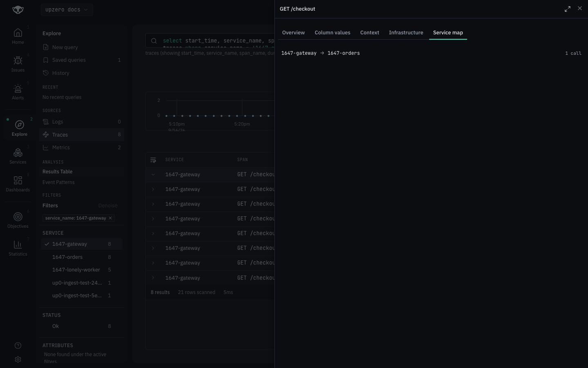The width and height of the screenshot is (588, 368).
Task: Expand the fourth 1647-gateway result row
Action: tap(153, 219)
